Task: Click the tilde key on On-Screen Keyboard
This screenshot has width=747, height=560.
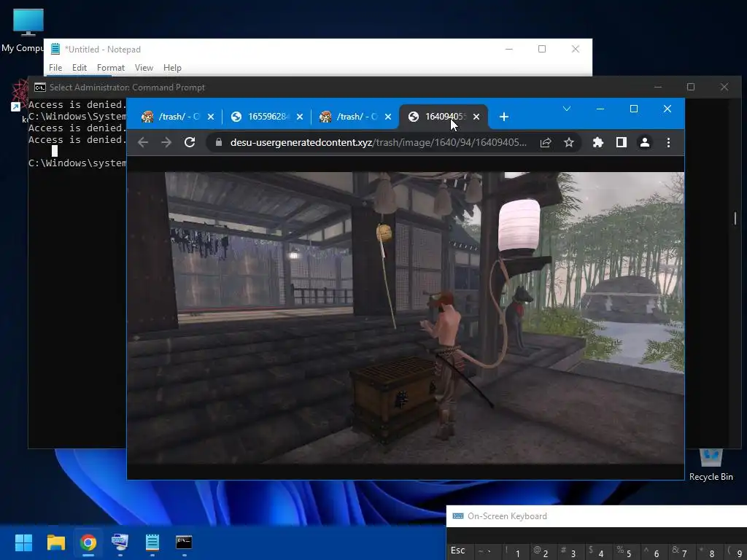Action: click(x=487, y=552)
